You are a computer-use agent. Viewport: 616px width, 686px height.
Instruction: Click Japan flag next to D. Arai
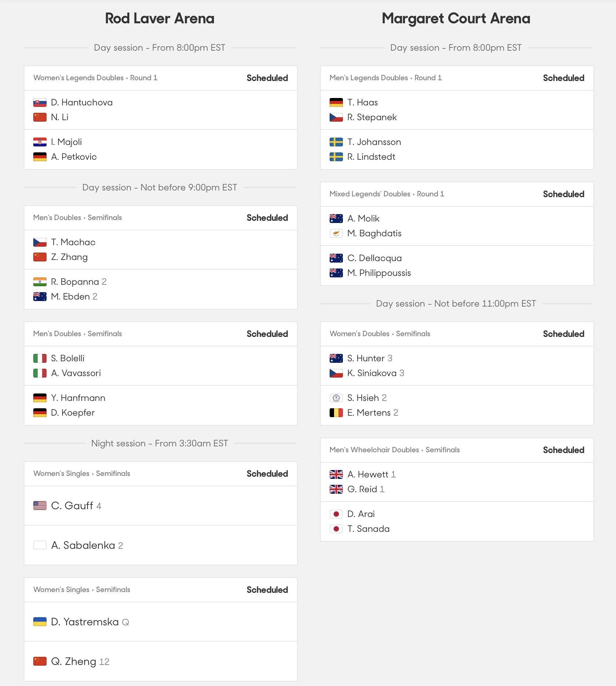click(336, 514)
